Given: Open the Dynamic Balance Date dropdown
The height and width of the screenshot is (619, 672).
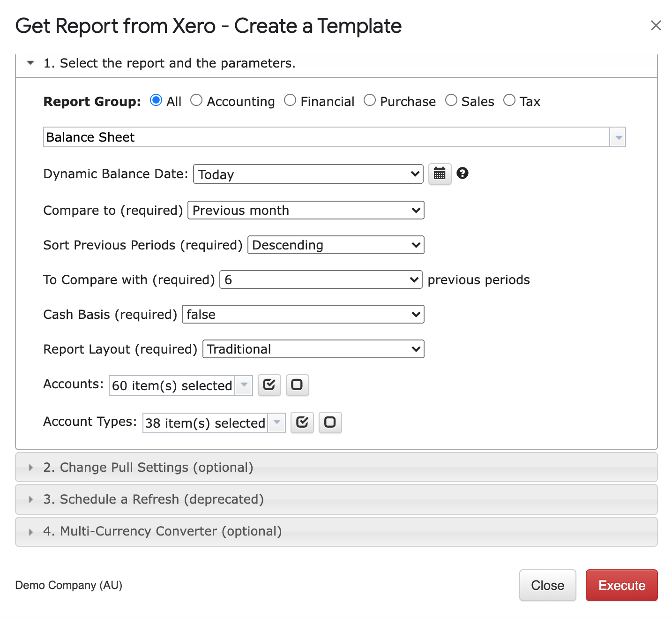Looking at the screenshot, I should (x=308, y=174).
